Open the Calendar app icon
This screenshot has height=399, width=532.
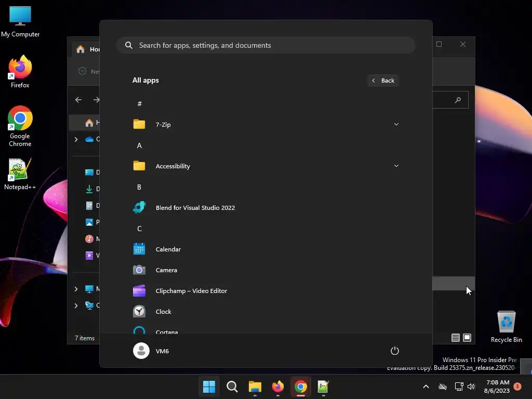click(139, 249)
